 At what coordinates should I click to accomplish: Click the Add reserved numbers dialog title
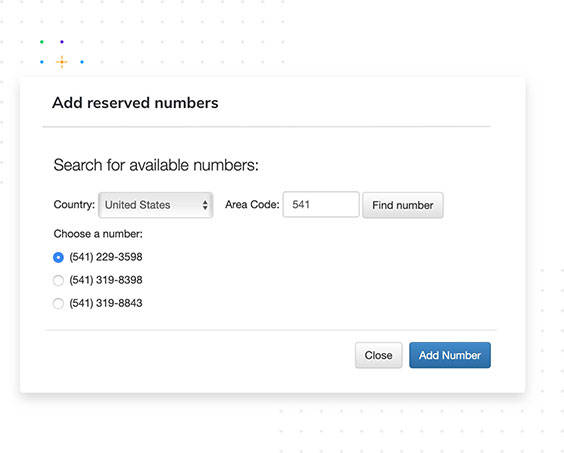coord(135,103)
